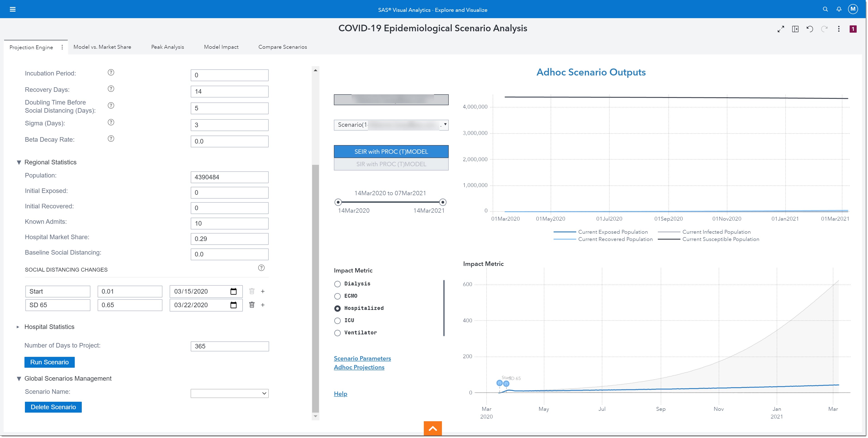Switch to the Peak Analysis tab
This screenshot has height=438, width=868.
point(167,47)
